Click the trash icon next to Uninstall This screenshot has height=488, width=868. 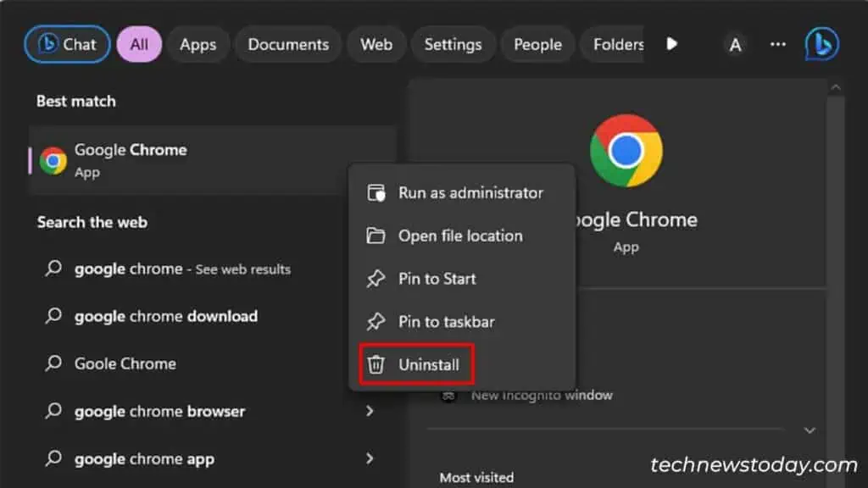click(x=376, y=363)
